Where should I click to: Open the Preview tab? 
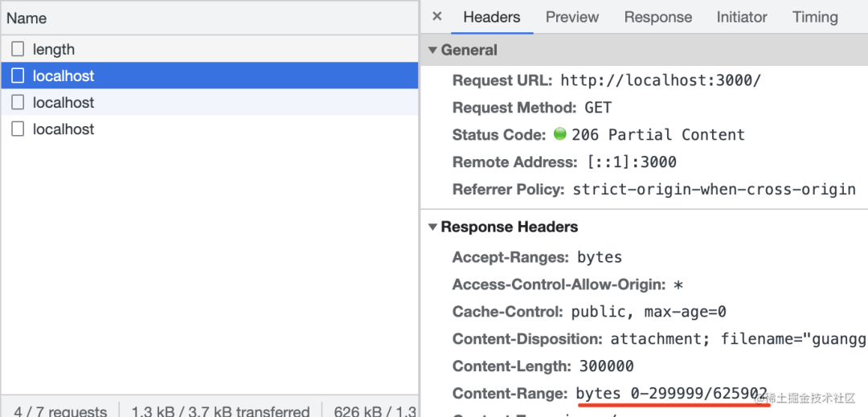point(572,17)
